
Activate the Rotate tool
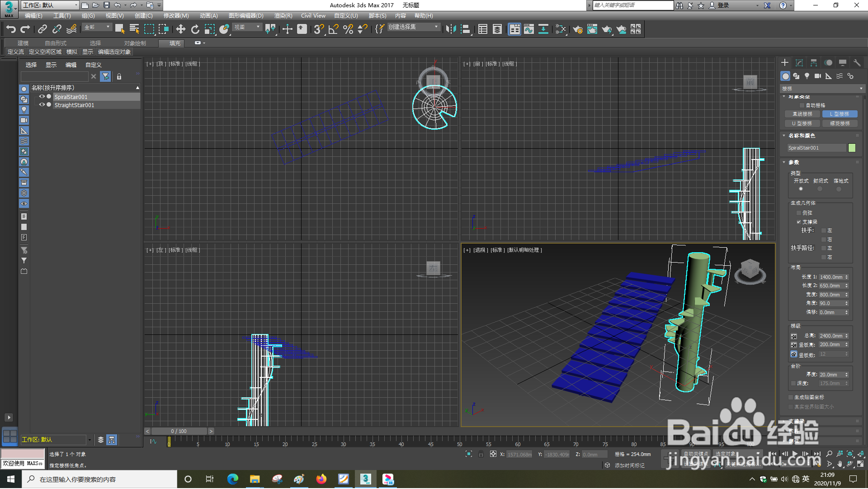click(195, 29)
